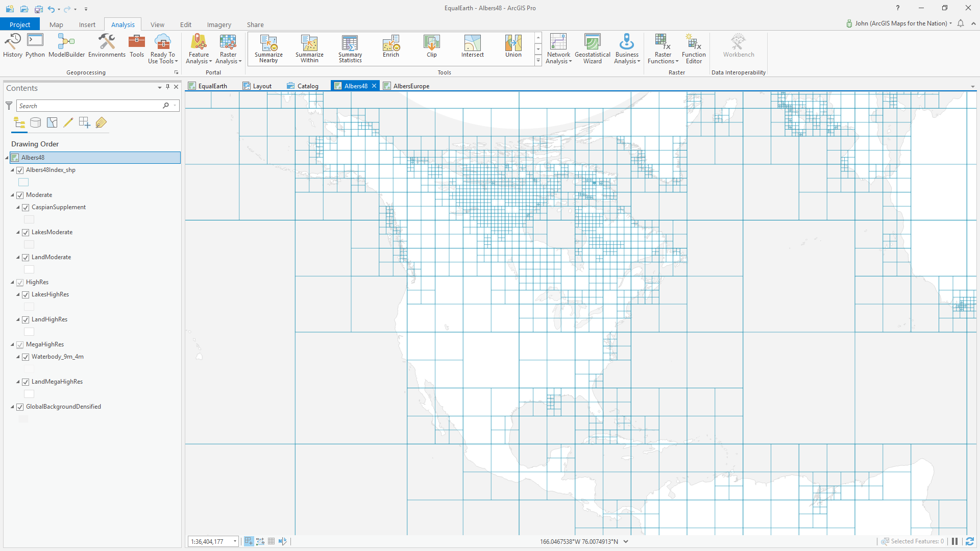Open the notifications bell
980x551 pixels.
click(961, 23)
